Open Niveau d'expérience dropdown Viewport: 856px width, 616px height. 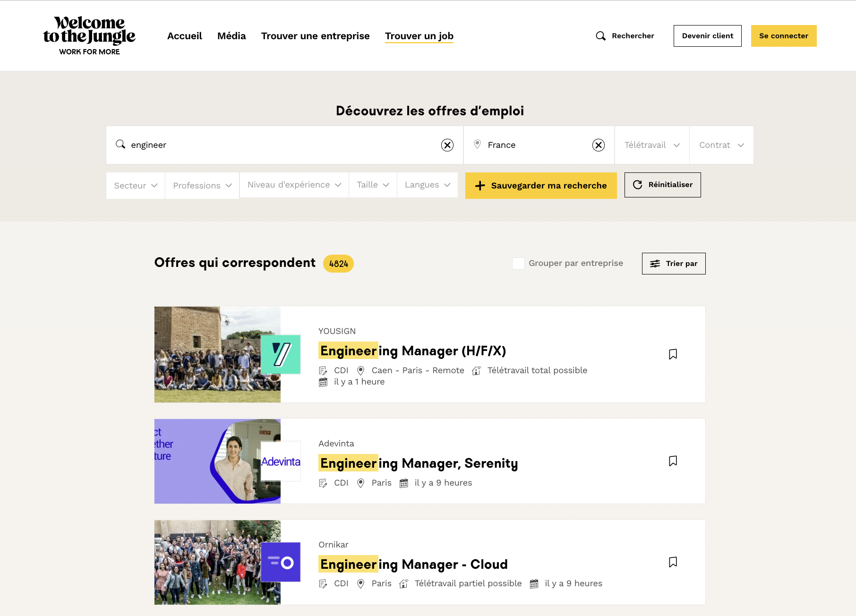(294, 185)
